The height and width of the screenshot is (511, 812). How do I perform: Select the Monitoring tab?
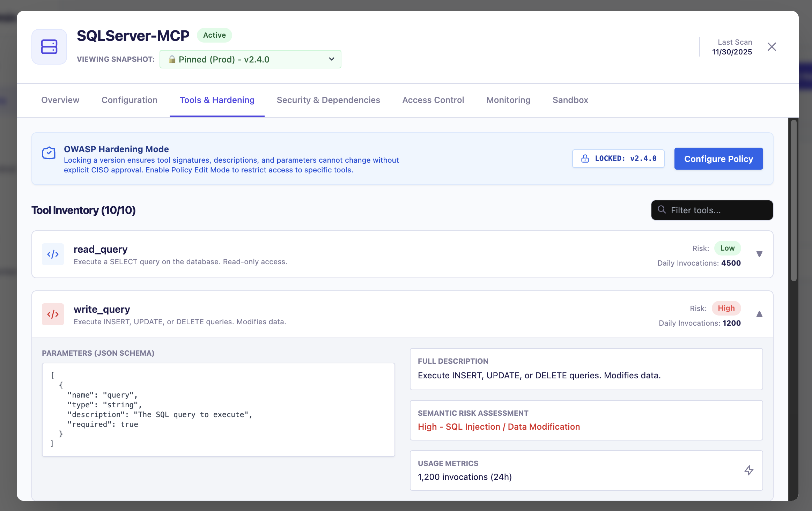coord(508,100)
